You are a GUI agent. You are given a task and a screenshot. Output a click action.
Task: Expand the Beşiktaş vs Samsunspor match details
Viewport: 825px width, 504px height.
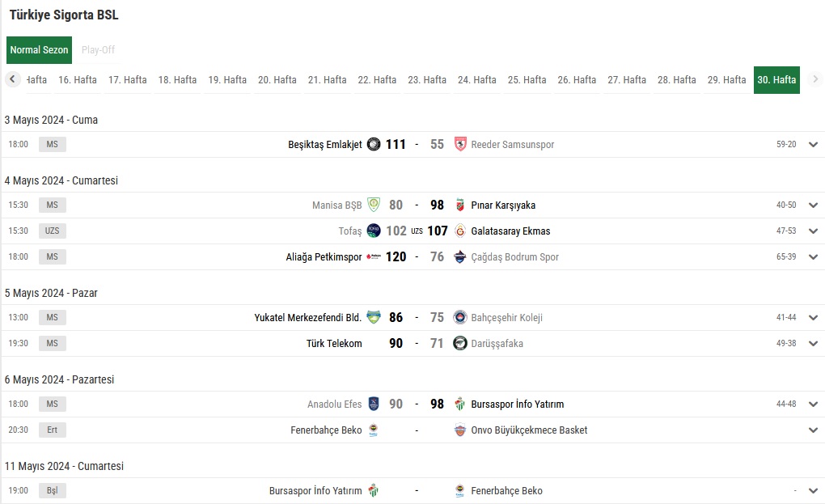[x=813, y=145]
